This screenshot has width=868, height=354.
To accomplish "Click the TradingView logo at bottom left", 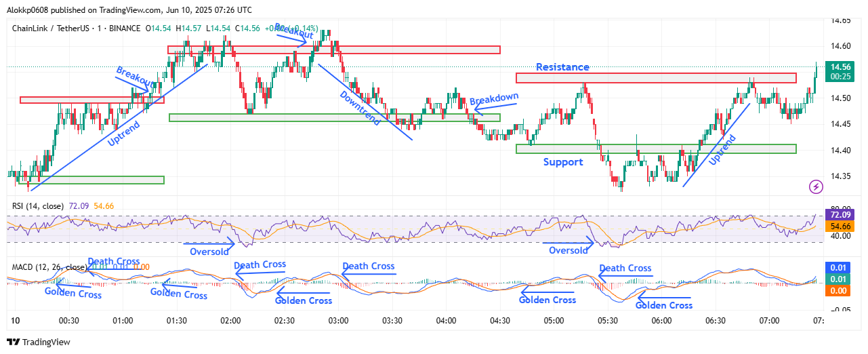I will (37, 342).
